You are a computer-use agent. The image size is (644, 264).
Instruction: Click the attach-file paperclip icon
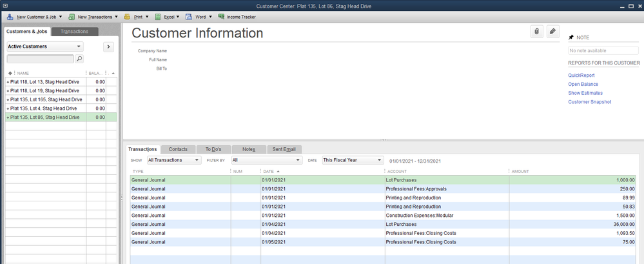tap(536, 32)
